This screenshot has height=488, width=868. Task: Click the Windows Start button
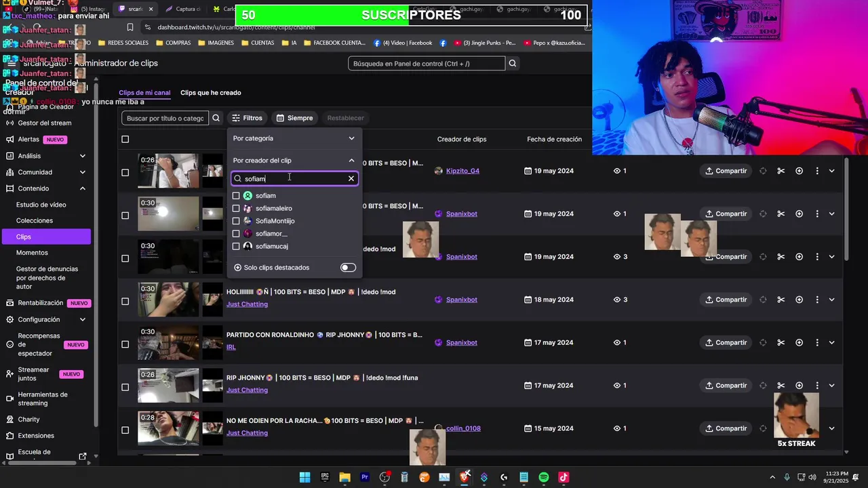coord(305,477)
